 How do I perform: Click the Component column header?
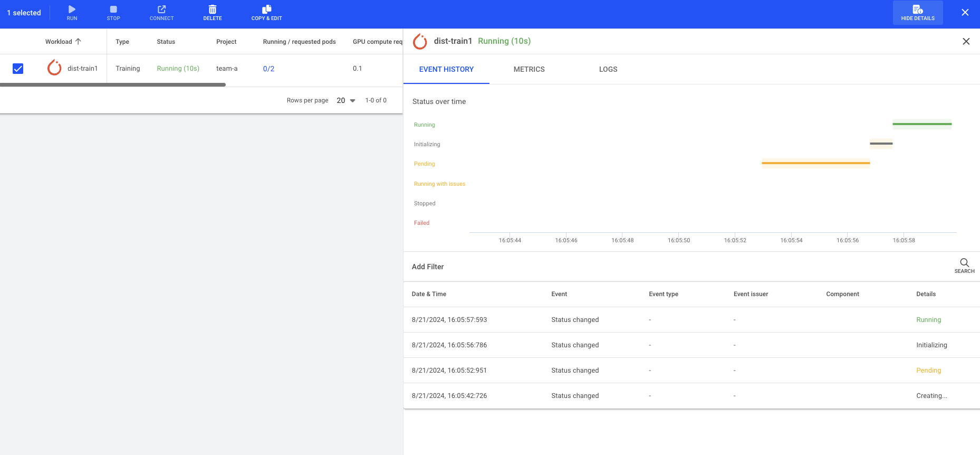842,294
